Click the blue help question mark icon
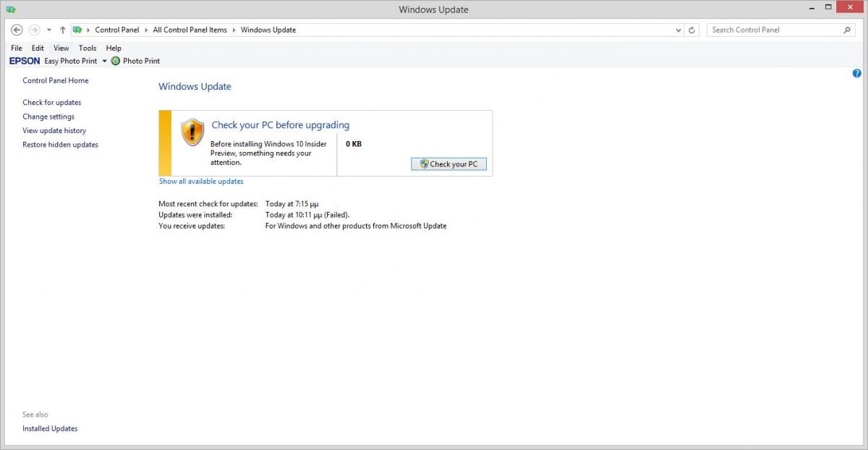 click(x=857, y=74)
